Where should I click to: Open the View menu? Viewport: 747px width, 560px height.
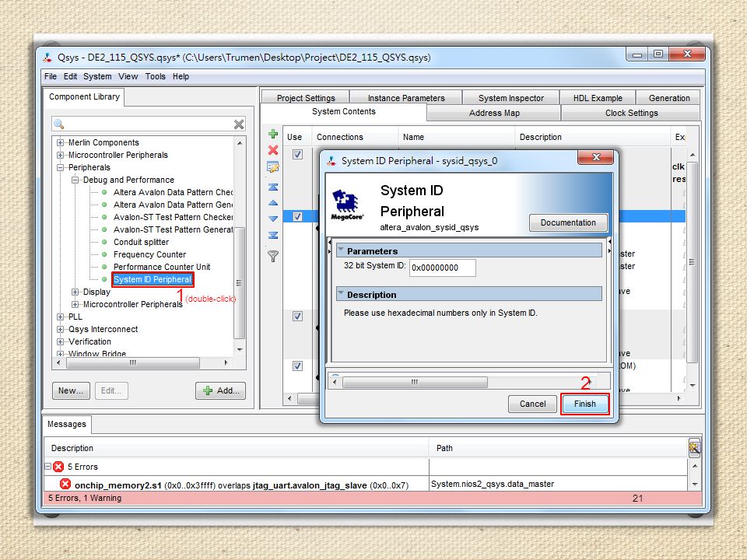tap(128, 76)
